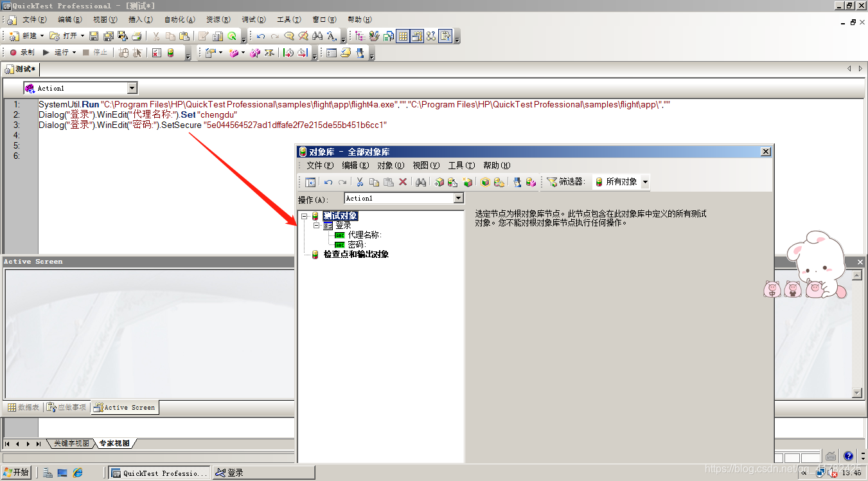Open 工具(T) menu in Object Repository window
The width and height of the screenshot is (868, 481).
(x=461, y=165)
